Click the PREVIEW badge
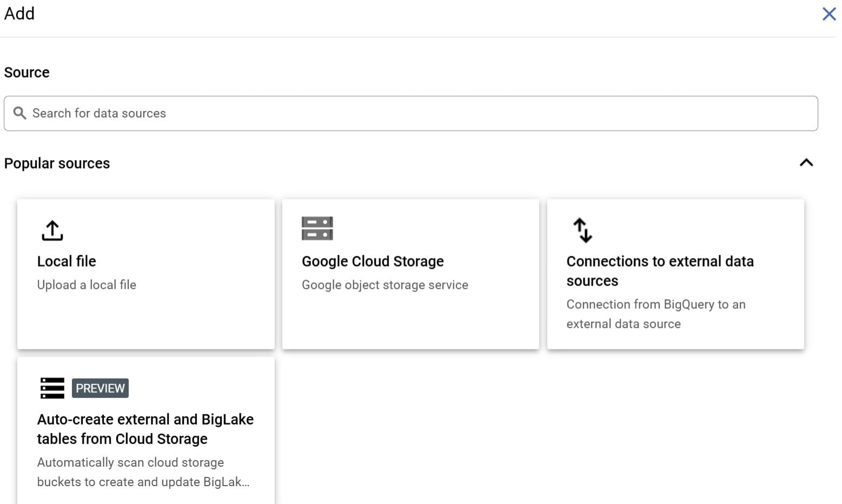Screen dimensions: 842x504 tap(100, 388)
